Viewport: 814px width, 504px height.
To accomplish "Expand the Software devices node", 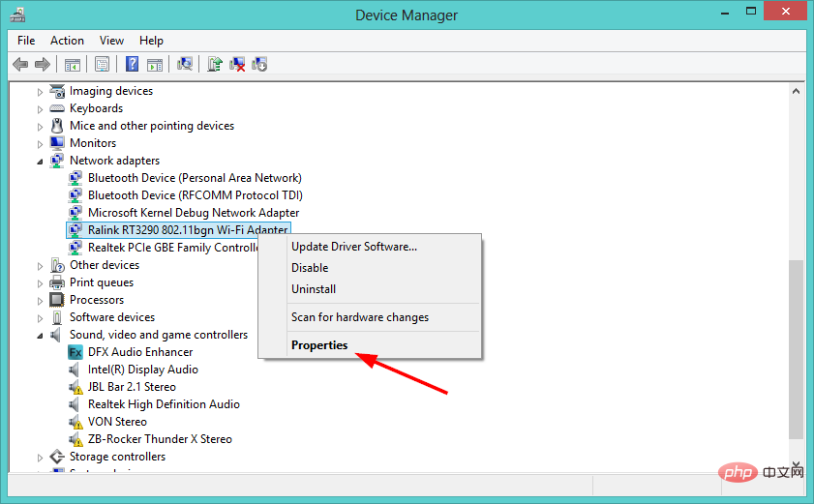I will [40, 318].
